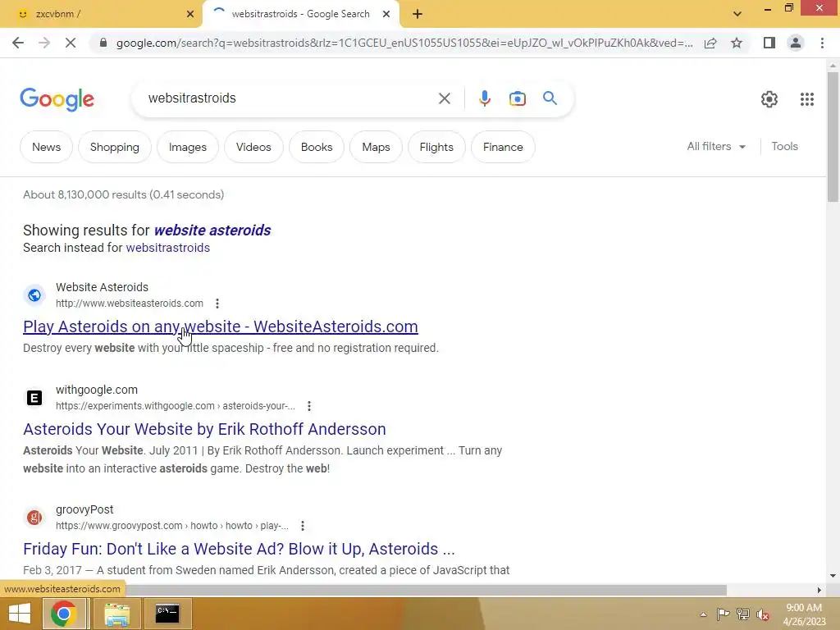Open Asteroids Your Website by Erik result
Viewport: 840px width, 630px height.
coord(204,429)
